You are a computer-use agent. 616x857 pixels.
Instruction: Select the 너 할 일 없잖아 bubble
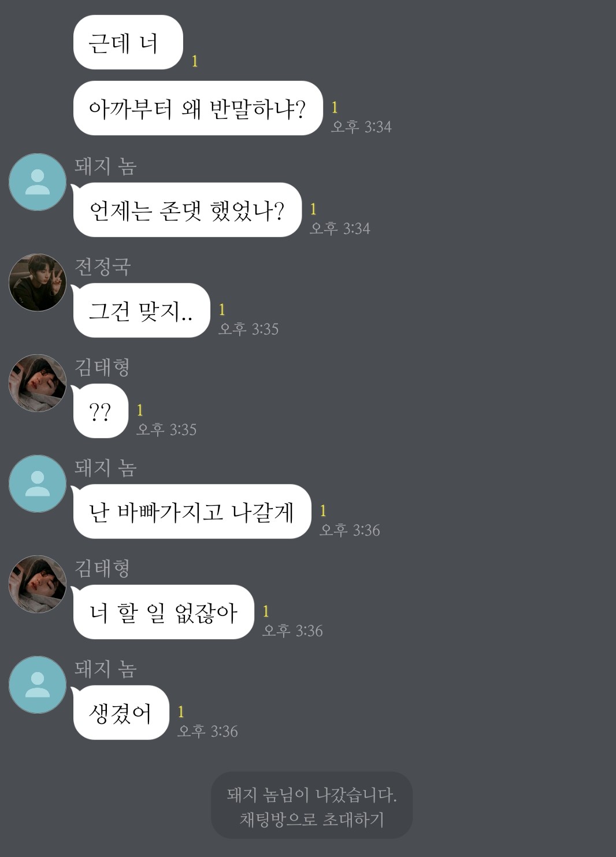tap(164, 612)
